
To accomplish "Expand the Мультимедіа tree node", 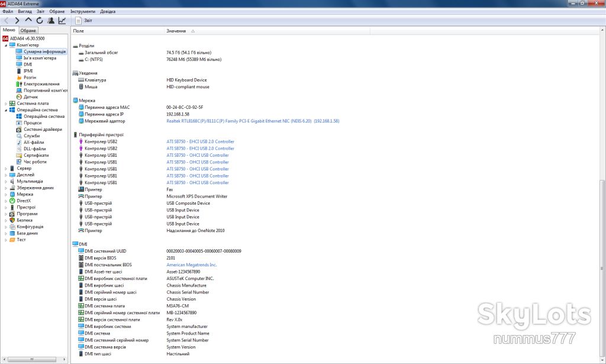I will tap(6, 181).
